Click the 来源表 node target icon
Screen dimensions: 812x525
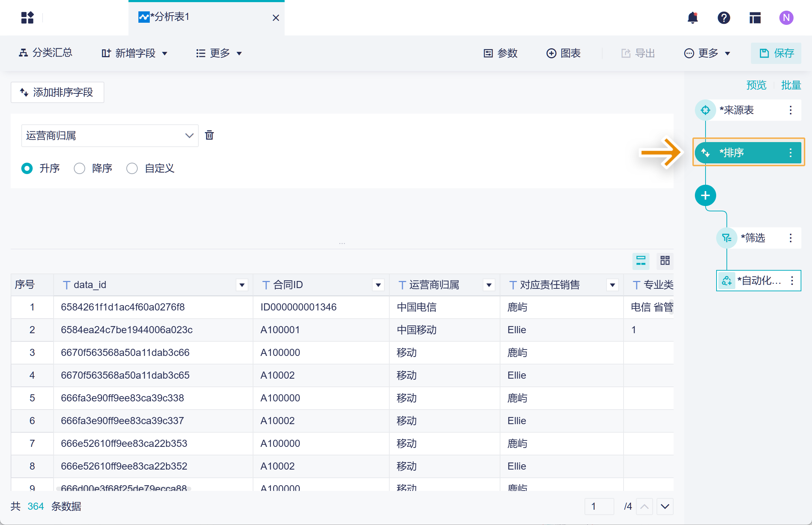(x=705, y=110)
